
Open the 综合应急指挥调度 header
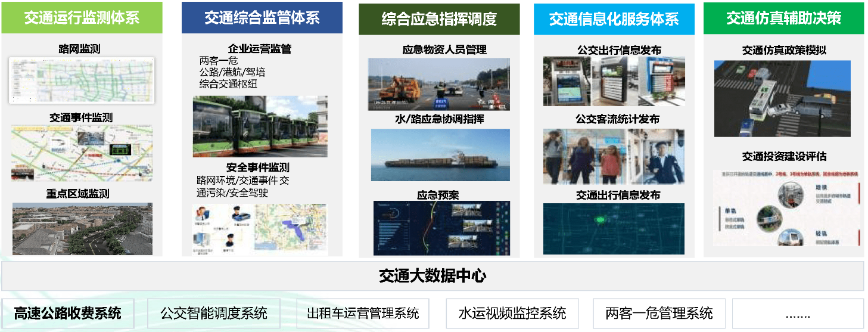click(x=439, y=20)
